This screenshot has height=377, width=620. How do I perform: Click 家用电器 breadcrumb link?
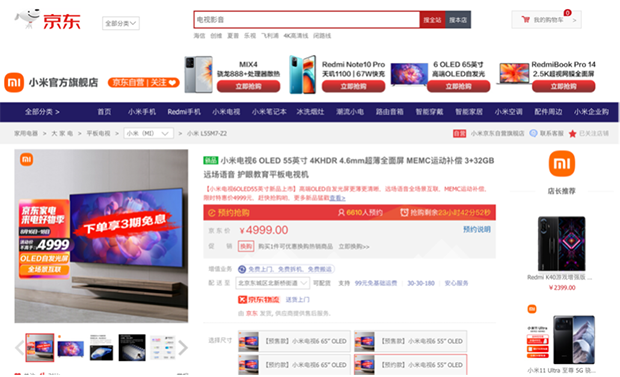[x=26, y=133]
